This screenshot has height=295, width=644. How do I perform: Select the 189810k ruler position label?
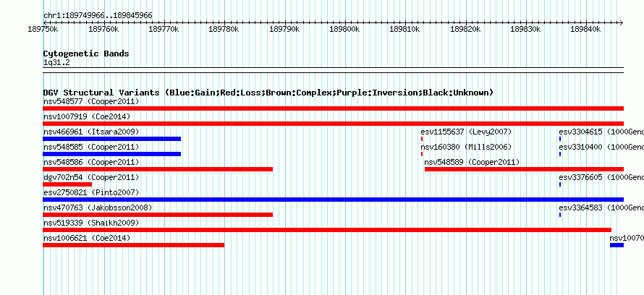pos(404,29)
